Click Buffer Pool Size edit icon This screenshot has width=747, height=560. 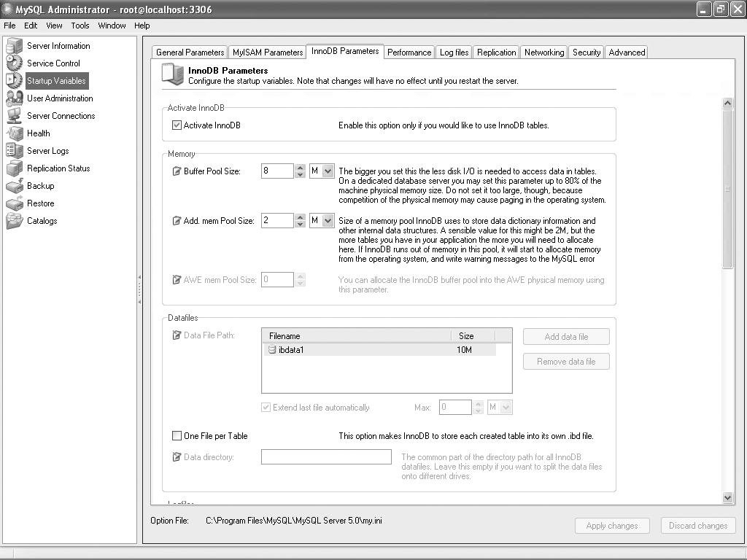177,171
